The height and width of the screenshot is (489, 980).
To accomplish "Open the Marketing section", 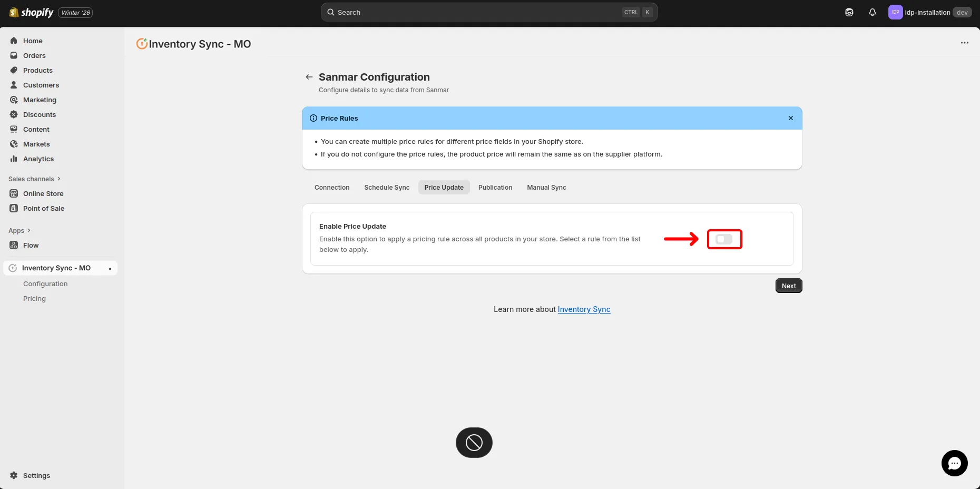I will [x=39, y=100].
